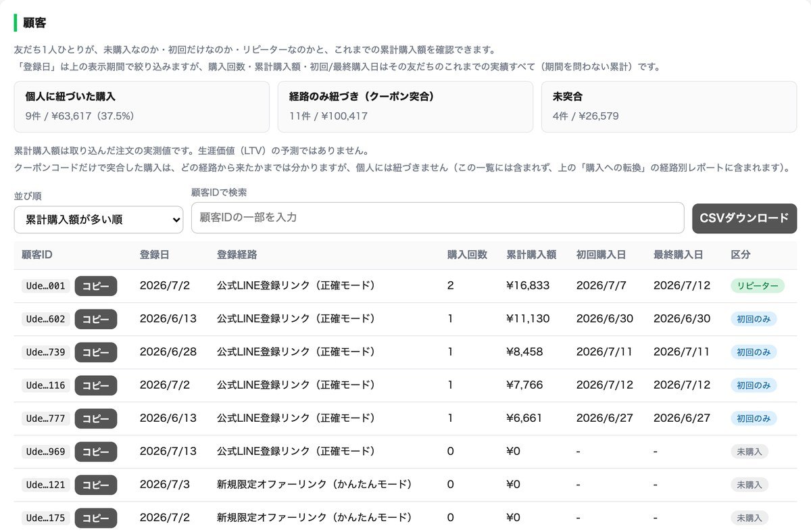Screen dimensions: 811x532
Task: Click 未購入 badge in Ude…969 row
Action: point(749,452)
